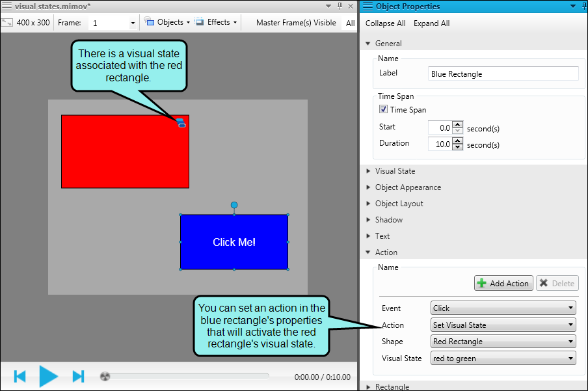The image size is (588, 391).
Task: Click the hamburger icon left of visual states.mimov
Action: click(7, 7)
